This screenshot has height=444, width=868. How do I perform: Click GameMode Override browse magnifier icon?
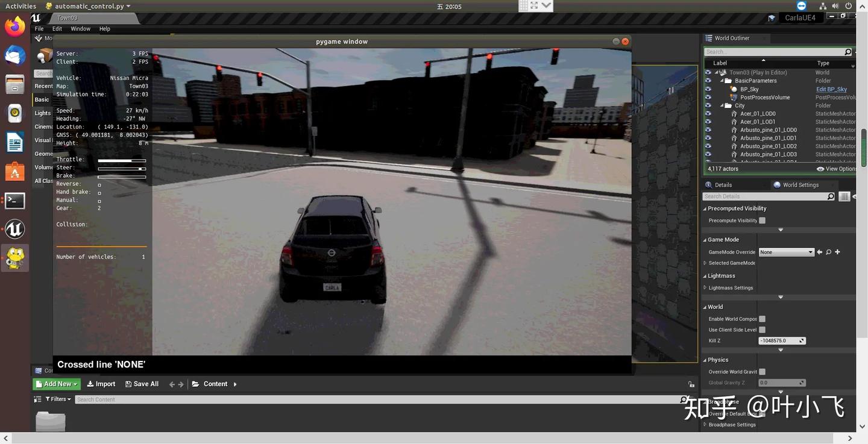tap(828, 252)
